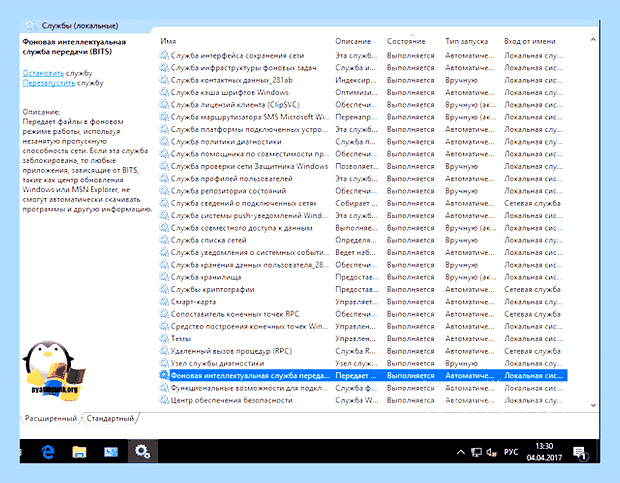Click the Перезапустить службу link
The image size is (620, 483).
49,83
